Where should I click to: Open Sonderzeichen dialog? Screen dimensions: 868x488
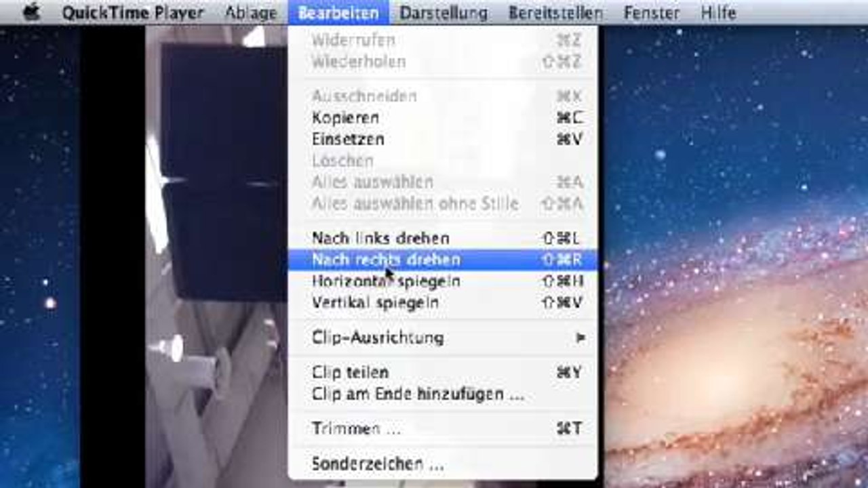(443, 464)
